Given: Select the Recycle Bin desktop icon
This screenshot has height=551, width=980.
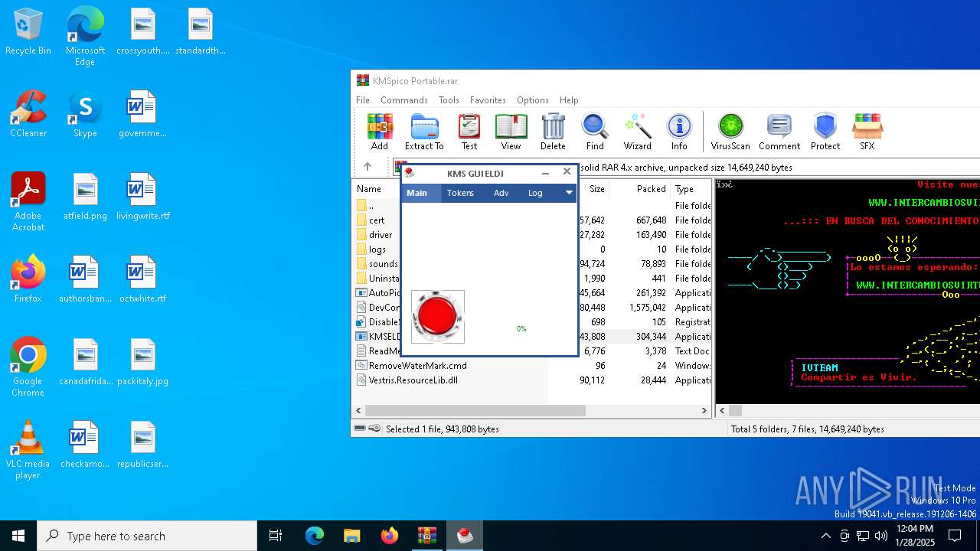Looking at the screenshot, I should (x=28, y=32).
